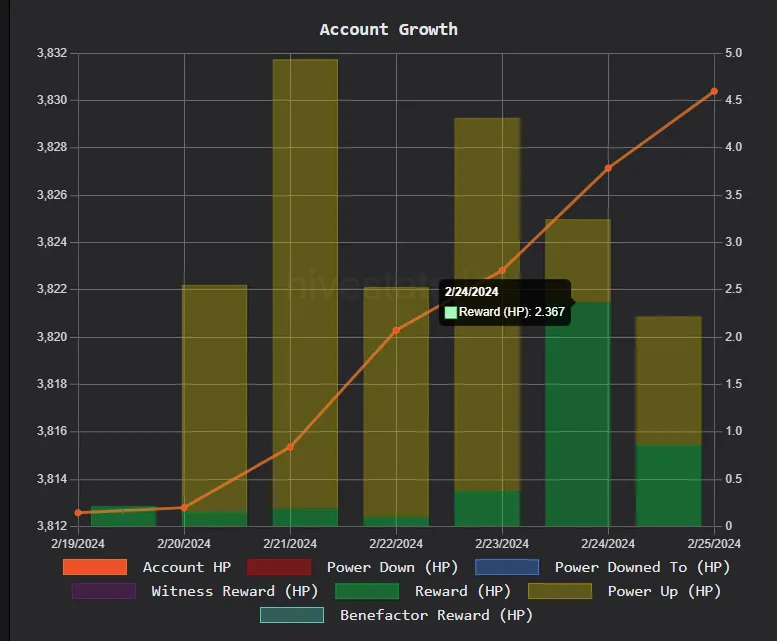Image resolution: width=777 pixels, height=641 pixels.
Task: Click the Account HP point on 2/19/2024
Action: click(78, 513)
